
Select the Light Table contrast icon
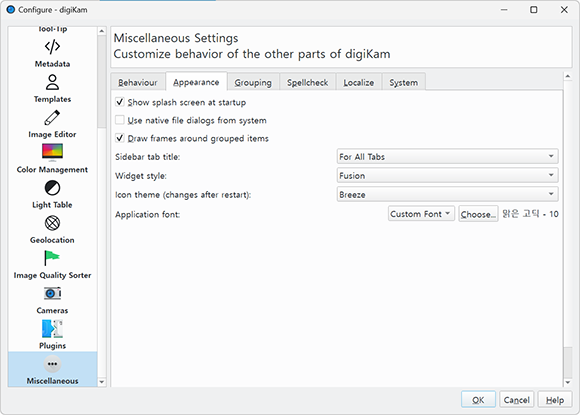[52, 188]
